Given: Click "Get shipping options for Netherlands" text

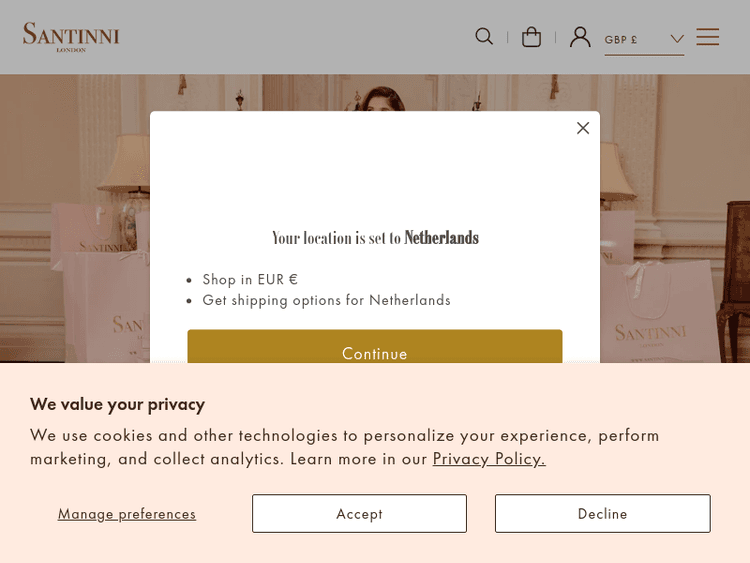Looking at the screenshot, I should (x=326, y=300).
